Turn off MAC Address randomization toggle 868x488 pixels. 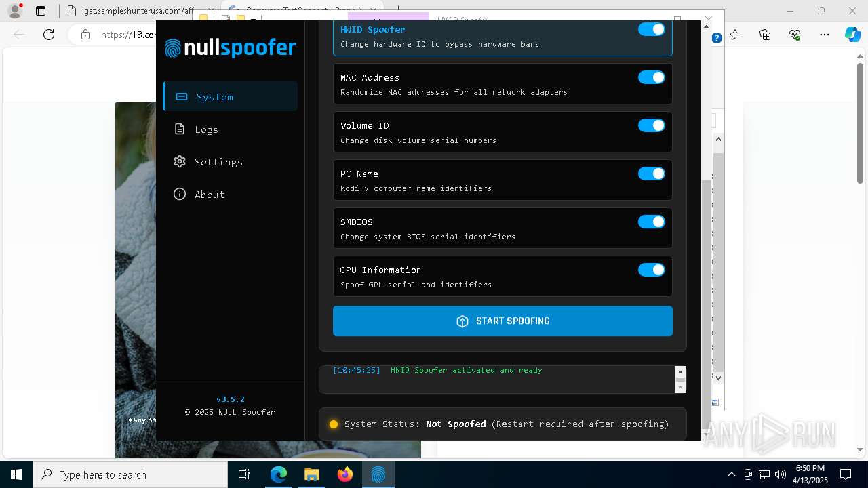(652, 77)
